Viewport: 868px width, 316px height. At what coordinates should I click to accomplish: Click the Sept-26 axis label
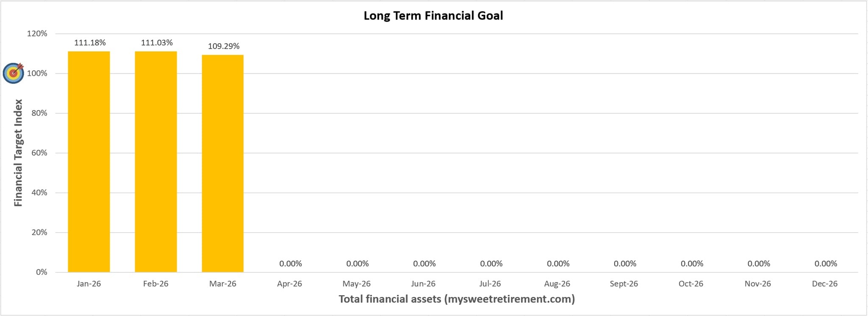coord(624,284)
